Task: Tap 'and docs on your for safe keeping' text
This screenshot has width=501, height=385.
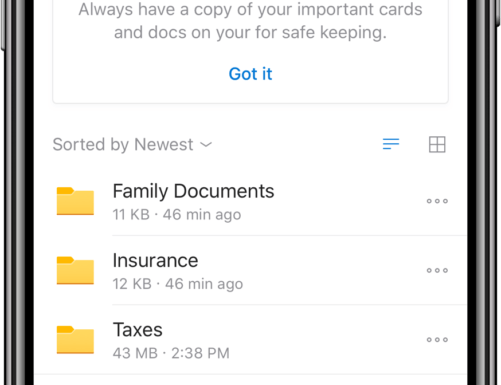Action: click(250, 33)
